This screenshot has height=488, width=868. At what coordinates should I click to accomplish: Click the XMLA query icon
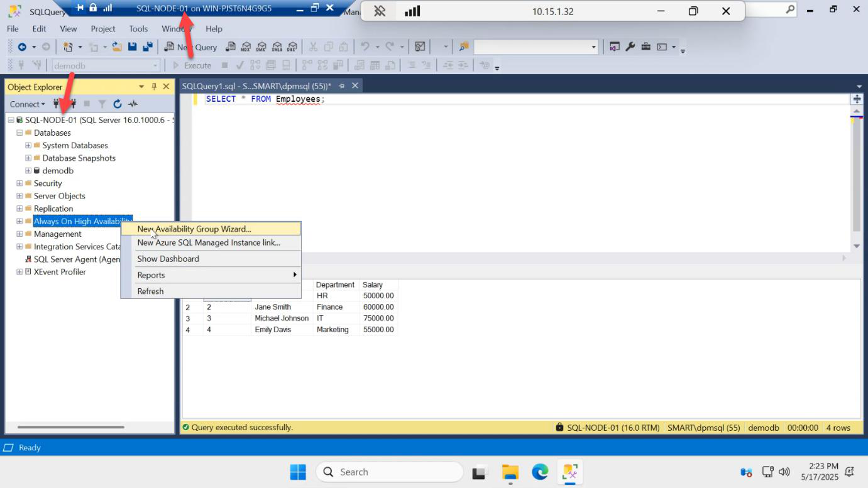(277, 47)
